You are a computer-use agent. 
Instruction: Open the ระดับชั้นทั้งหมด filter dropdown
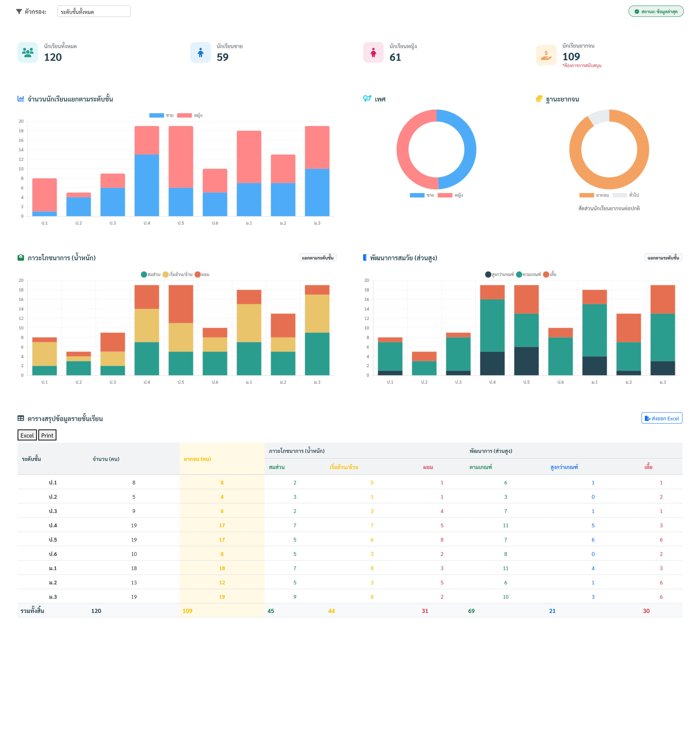click(94, 12)
